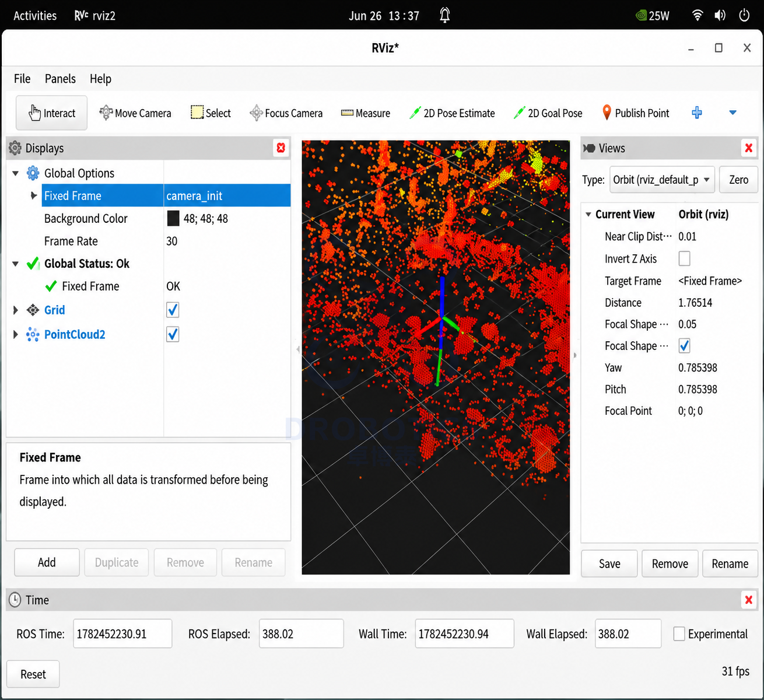Open the notification bell in top bar
The height and width of the screenshot is (700, 764).
445,15
